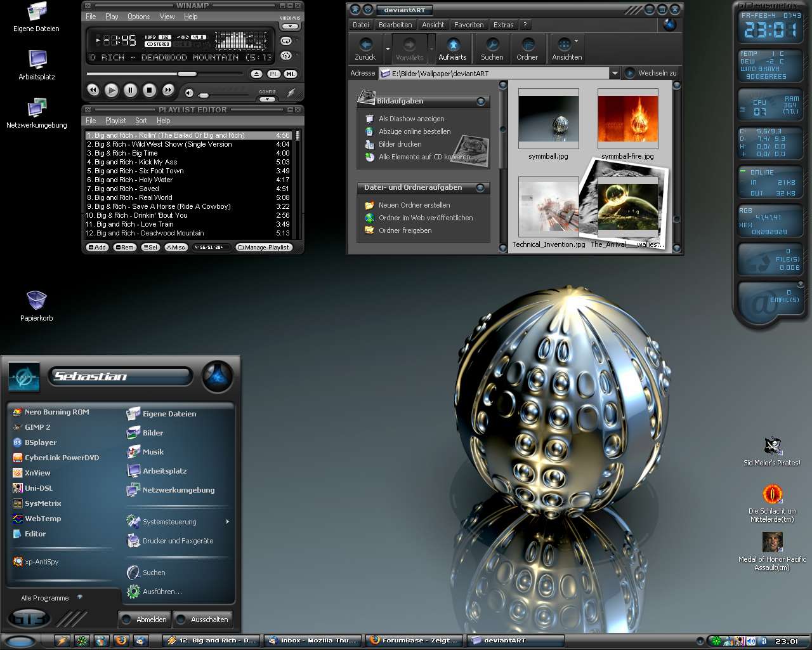Toggle repeat mode in Winamp
This screenshot has height=650, width=812.
point(286,41)
